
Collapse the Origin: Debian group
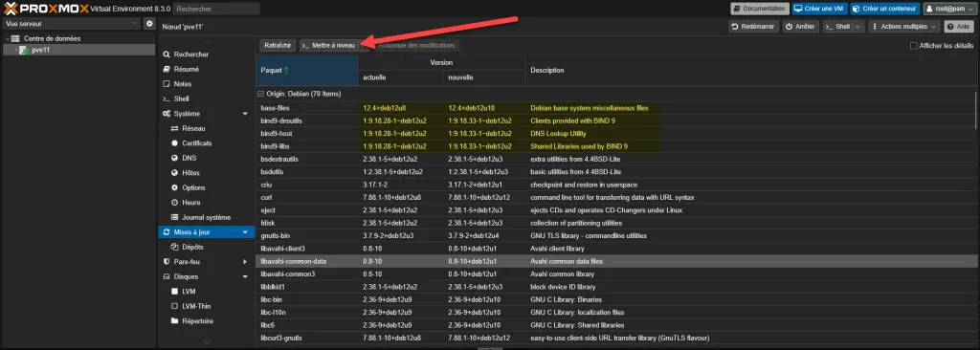[260, 94]
